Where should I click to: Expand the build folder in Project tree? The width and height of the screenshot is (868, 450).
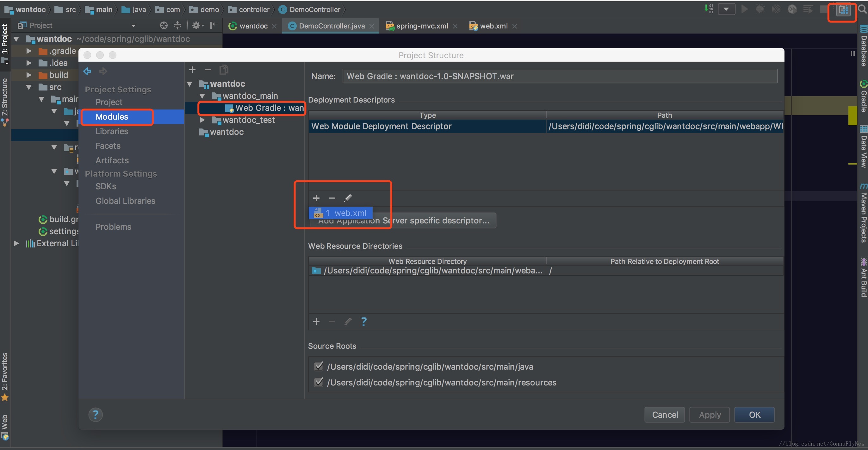pos(29,75)
